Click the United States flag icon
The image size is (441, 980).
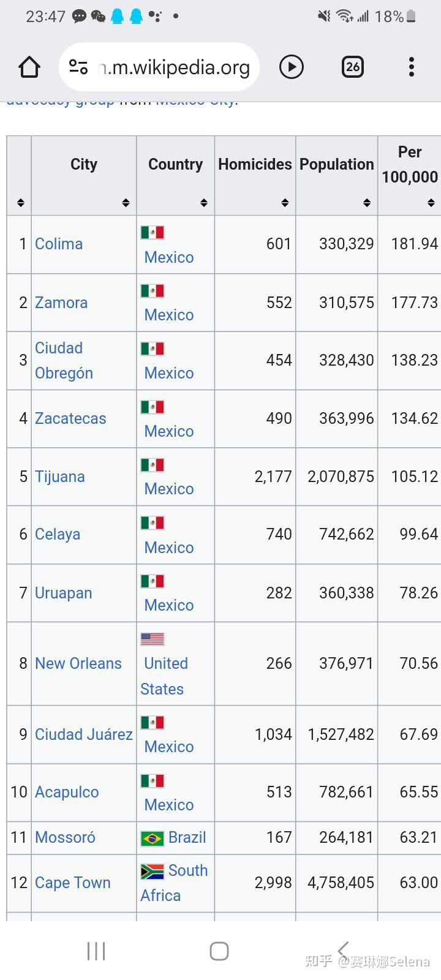(153, 639)
